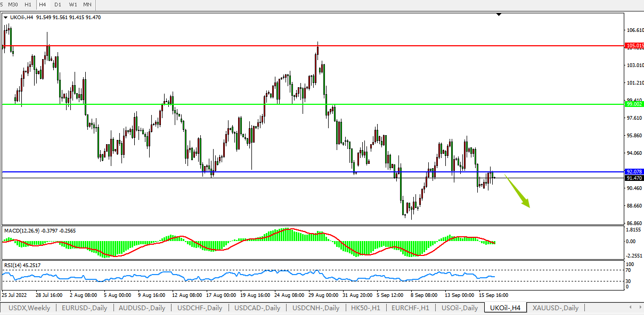Click the current price 91.470 label
Viewport: 644px width, 315px height.
point(634,178)
